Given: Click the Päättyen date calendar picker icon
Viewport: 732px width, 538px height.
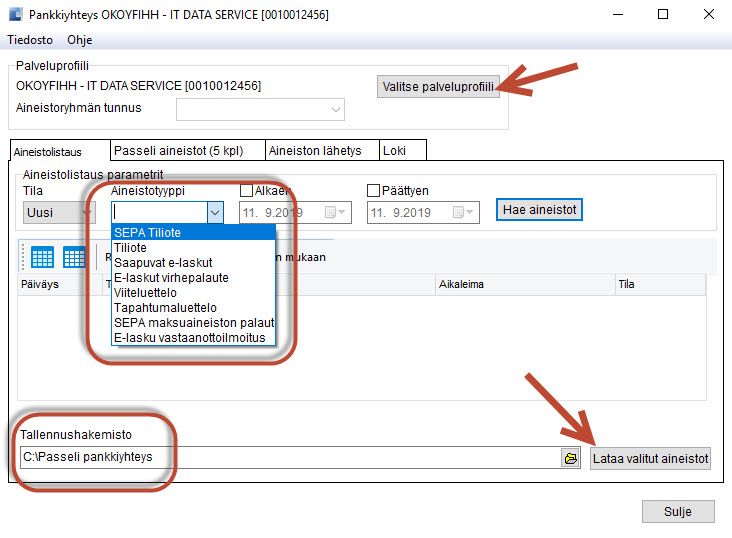Looking at the screenshot, I should click(463, 212).
